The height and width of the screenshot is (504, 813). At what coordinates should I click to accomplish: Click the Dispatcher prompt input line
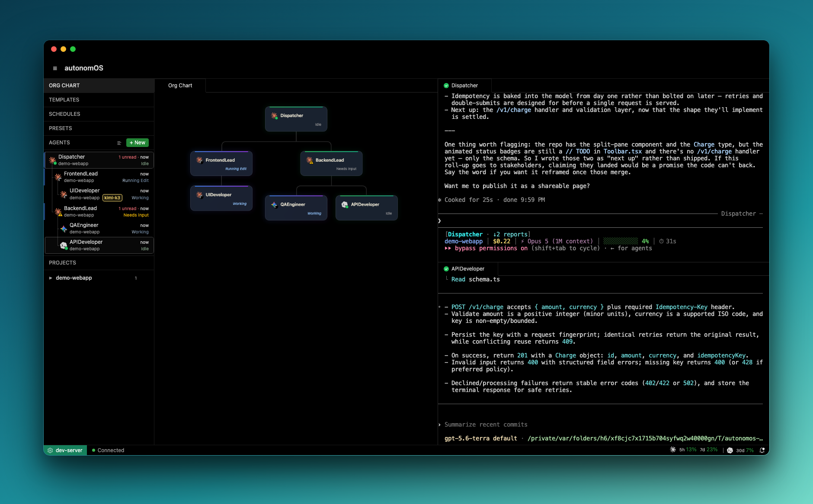600,221
